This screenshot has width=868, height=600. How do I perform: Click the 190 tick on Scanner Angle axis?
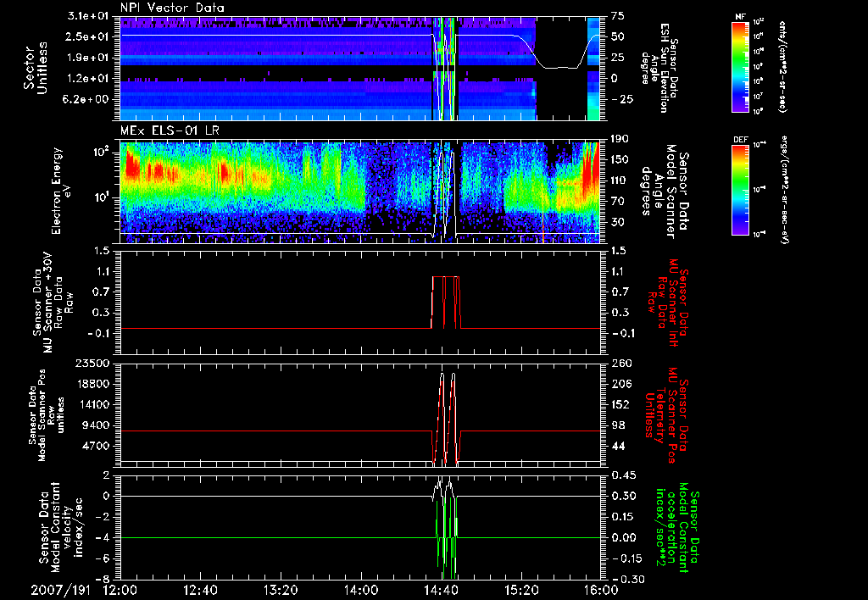coord(620,138)
